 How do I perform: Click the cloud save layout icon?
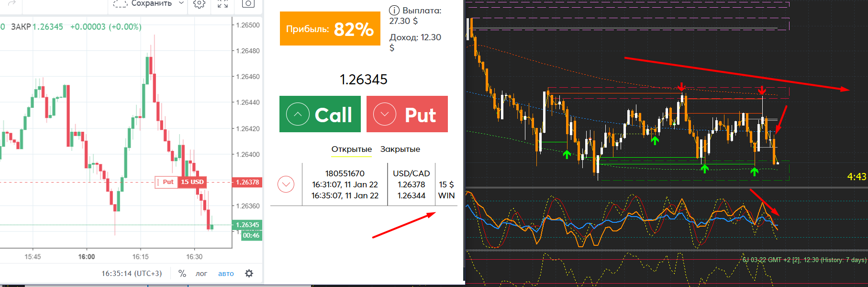point(120,3)
